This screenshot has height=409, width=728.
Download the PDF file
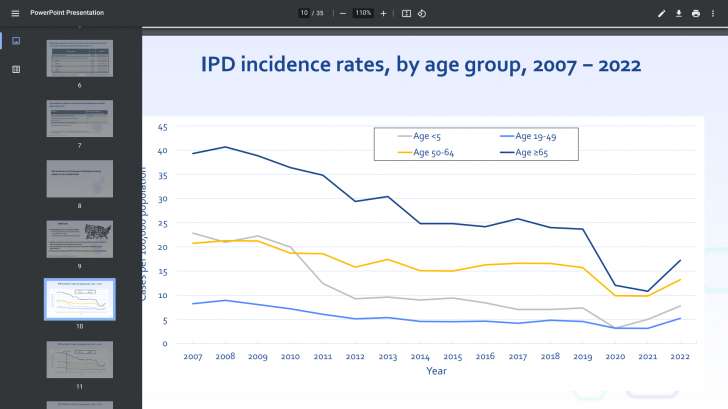coord(679,13)
